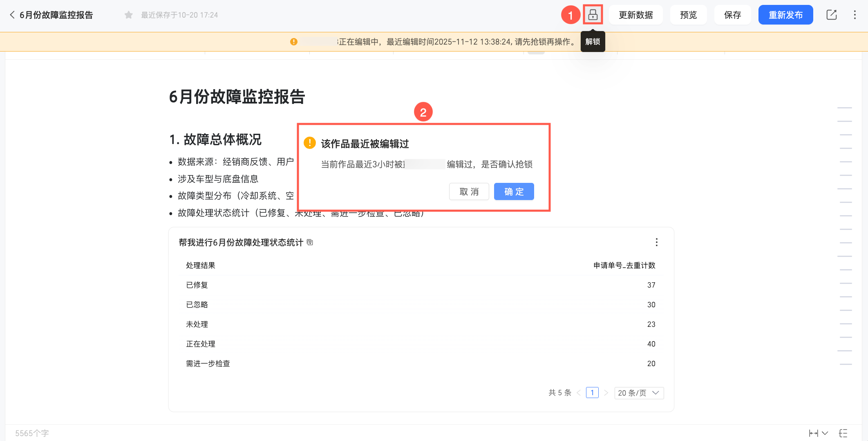
Task: Open the top-right more options menu
Action: tap(855, 15)
